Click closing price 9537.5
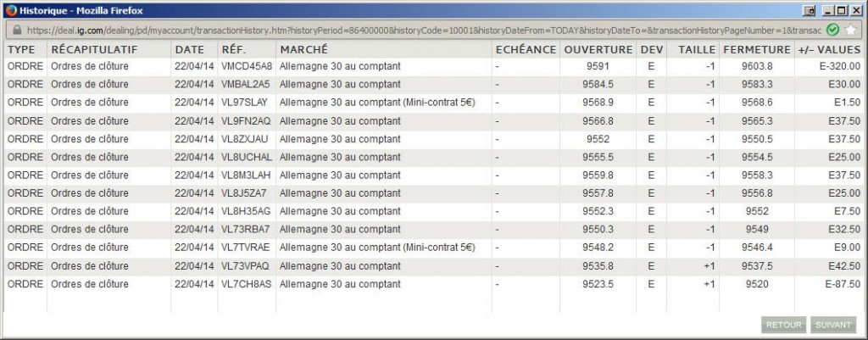The image size is (868, 340). [757, 265]
